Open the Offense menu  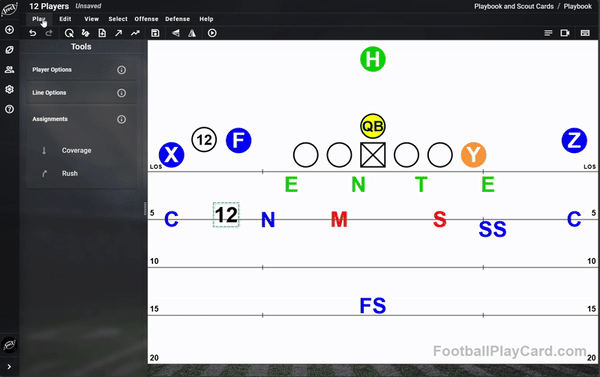[x=146, y=19]
